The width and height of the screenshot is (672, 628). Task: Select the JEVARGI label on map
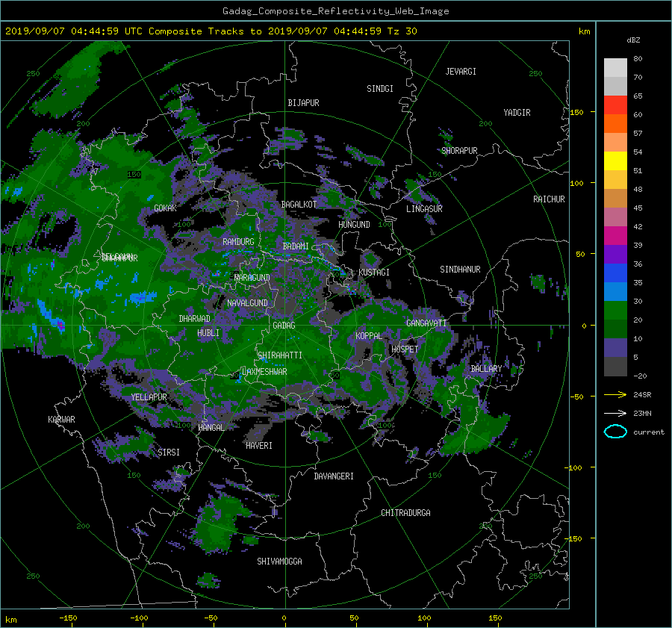tap(461, 72)
